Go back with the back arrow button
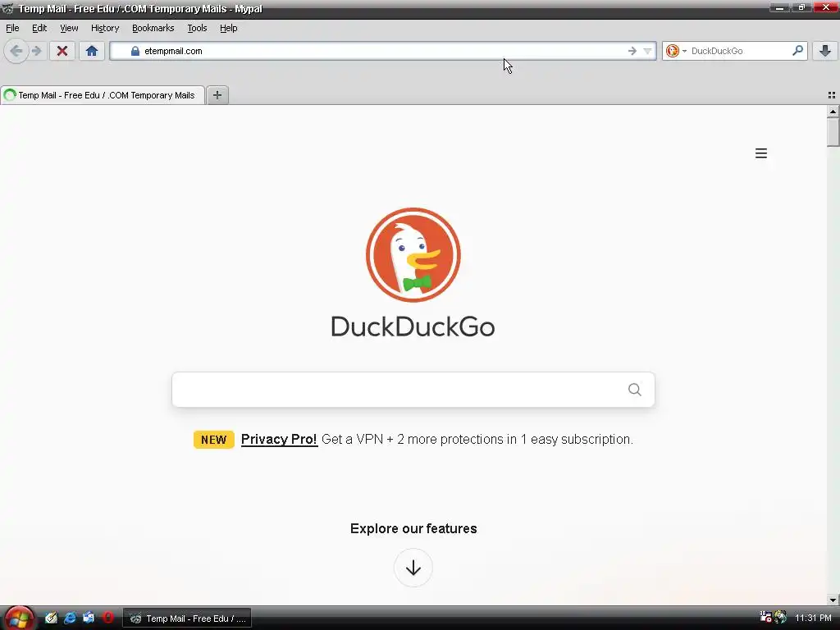This screenshot has width=840, height=630. 16,51
